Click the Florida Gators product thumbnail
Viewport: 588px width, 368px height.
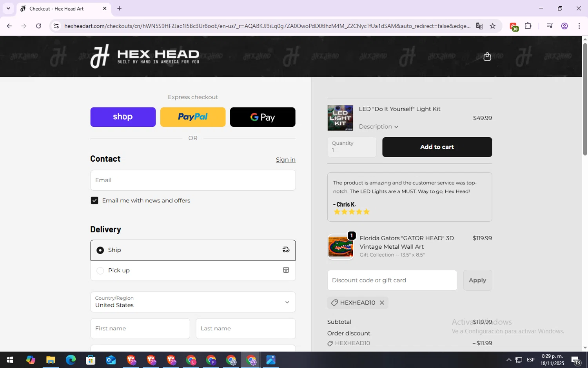(x=340, y=247)
